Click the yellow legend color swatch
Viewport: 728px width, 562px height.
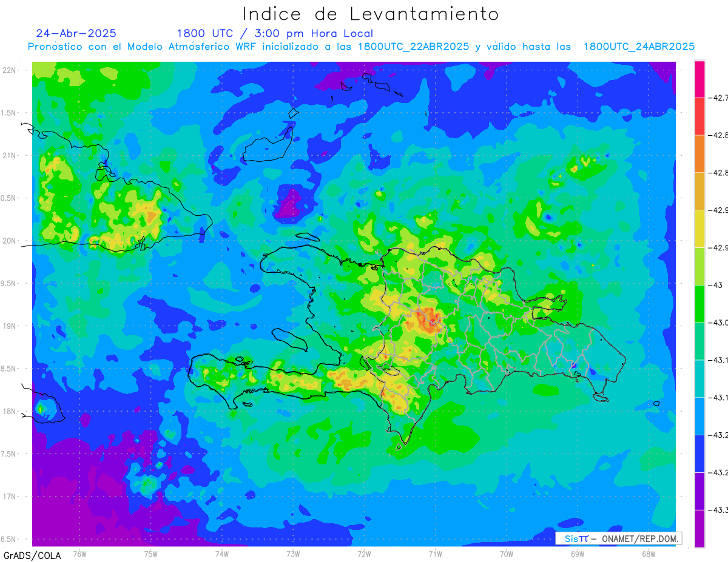click(x=699, y=229)
